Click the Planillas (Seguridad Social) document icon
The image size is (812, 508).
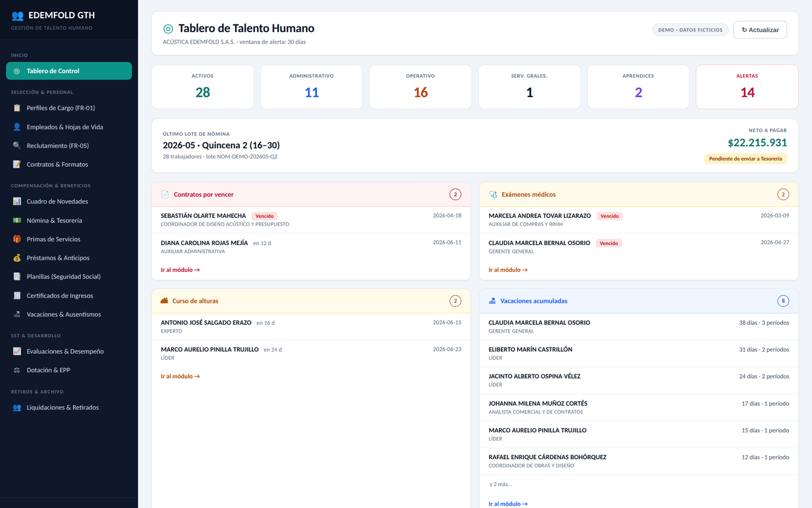click(x=17, y=277)
